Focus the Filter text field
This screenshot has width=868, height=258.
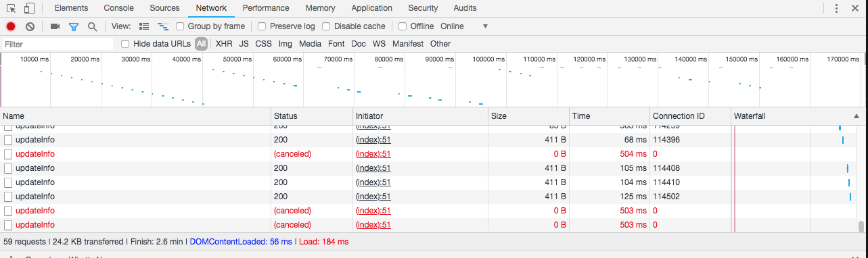(57, 44)
